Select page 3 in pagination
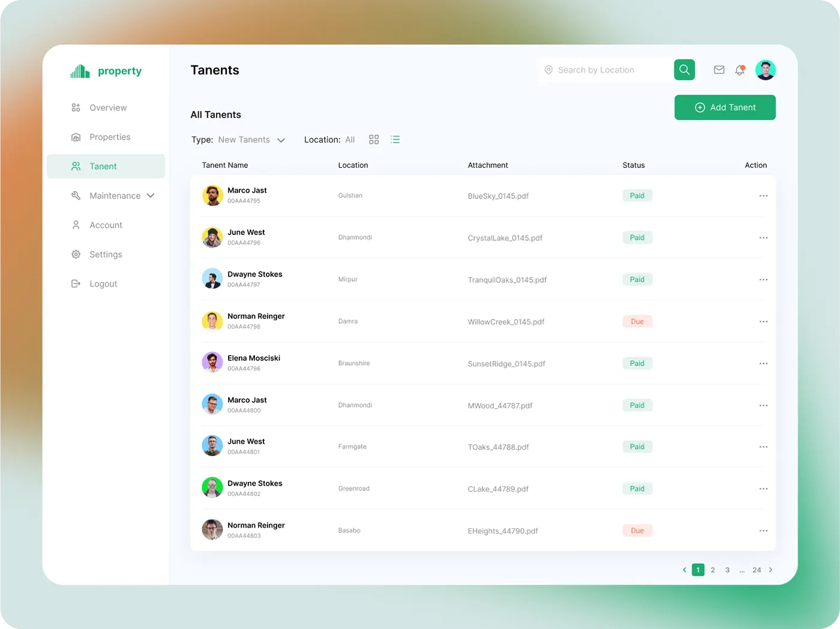Image resolution: width=840 pixels, height=629 pixels. point(727,570)
